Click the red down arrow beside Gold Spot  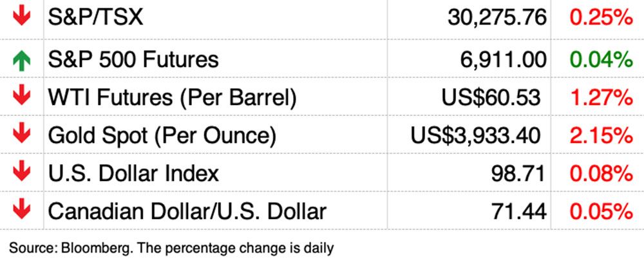[21, 135]
